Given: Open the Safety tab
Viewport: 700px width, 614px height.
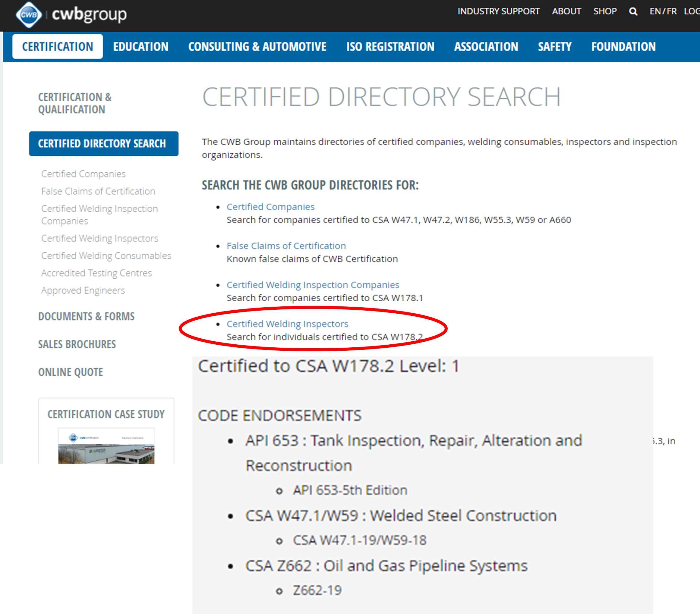Looking at the screenshot, I should tap(555, 46).
